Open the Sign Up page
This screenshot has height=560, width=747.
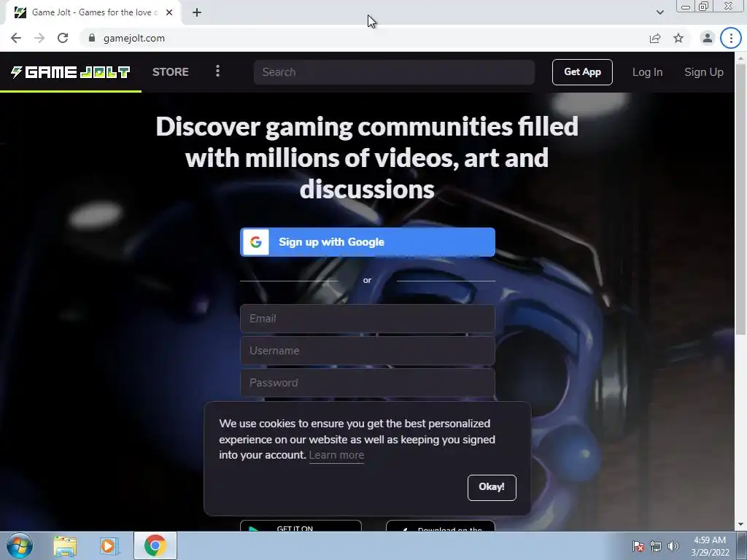coord(704,72)
